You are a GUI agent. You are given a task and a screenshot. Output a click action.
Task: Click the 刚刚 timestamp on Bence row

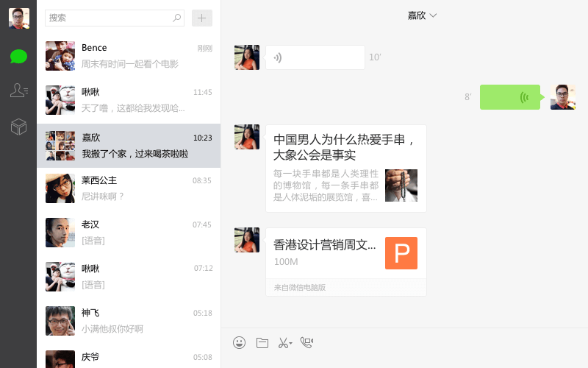[205, 49]
